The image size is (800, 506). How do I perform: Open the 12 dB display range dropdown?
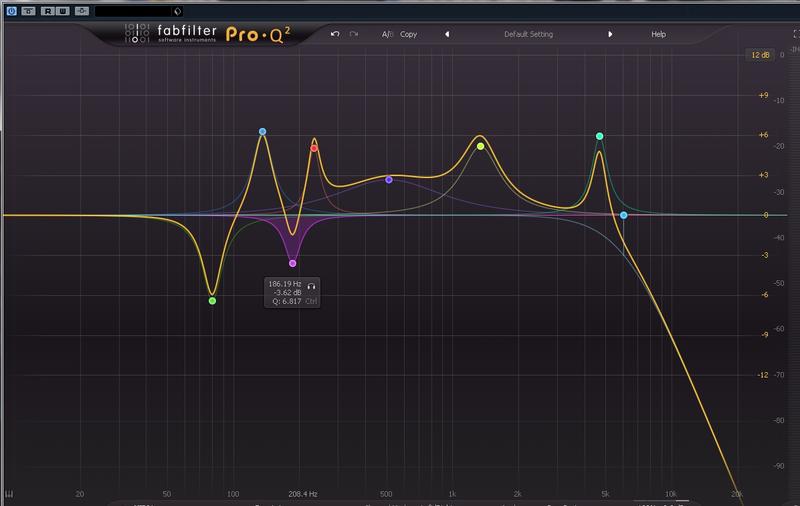760,55
